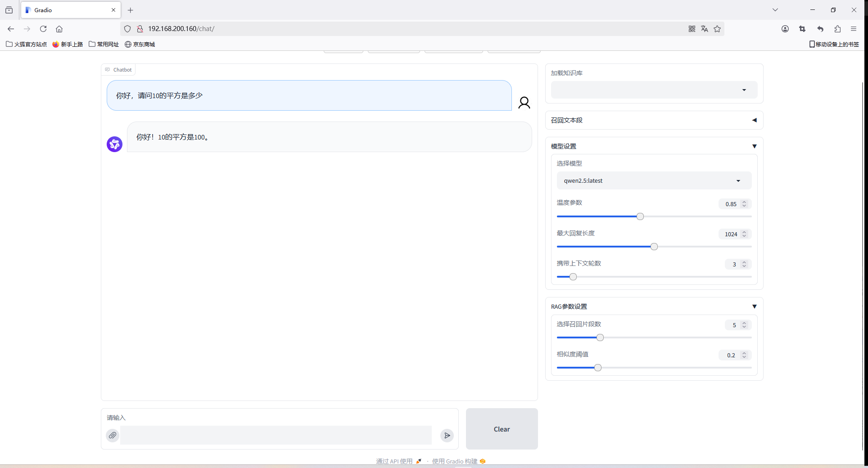
Task: Click the user avatar icon in chat
Action: pos(524,103)
